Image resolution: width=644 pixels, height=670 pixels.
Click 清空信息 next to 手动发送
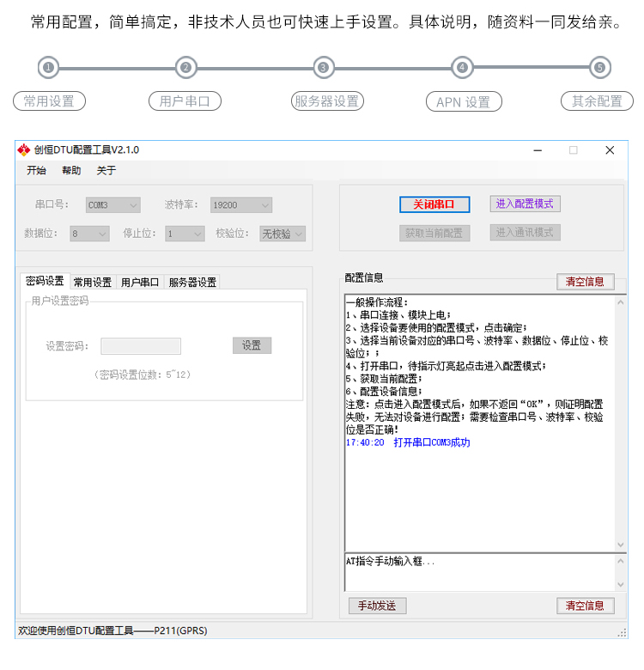pyautogui.click(x=585, y=606)
